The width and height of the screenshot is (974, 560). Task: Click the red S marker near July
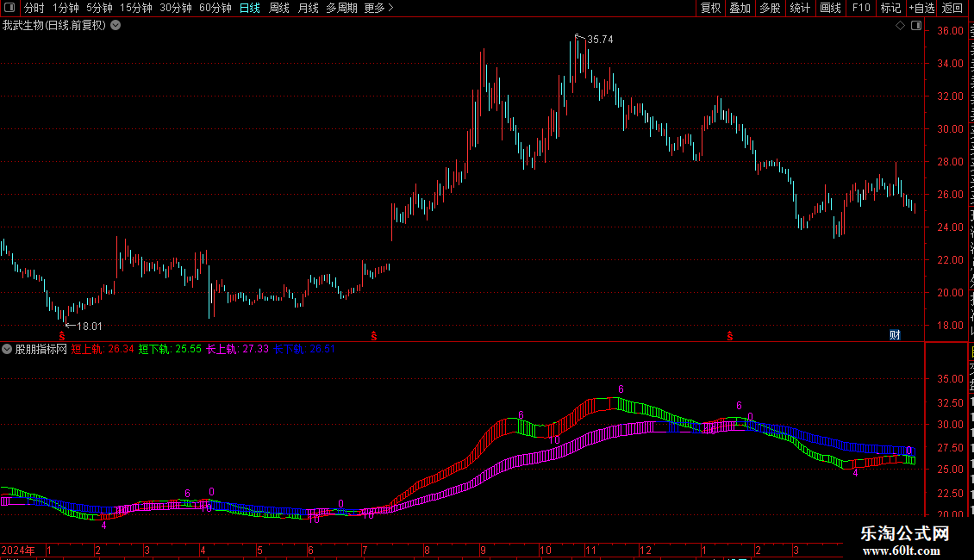(x=374, y=336)
